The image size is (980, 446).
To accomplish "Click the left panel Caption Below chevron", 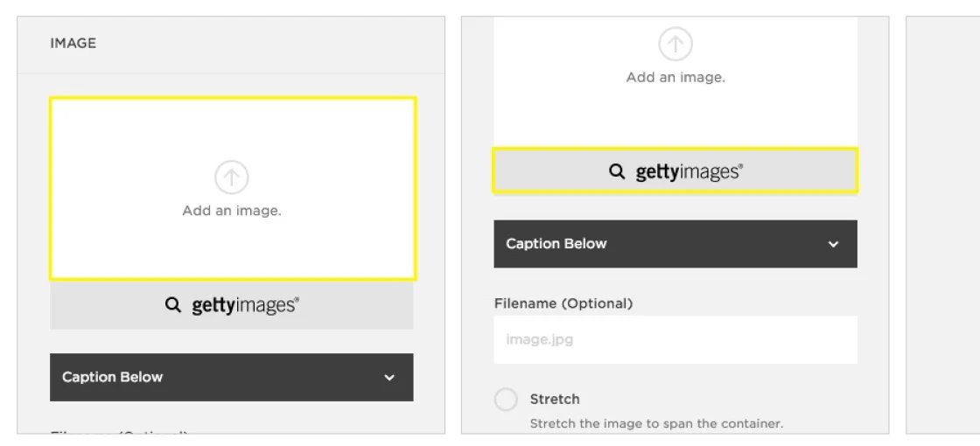I will pos(389,377).
